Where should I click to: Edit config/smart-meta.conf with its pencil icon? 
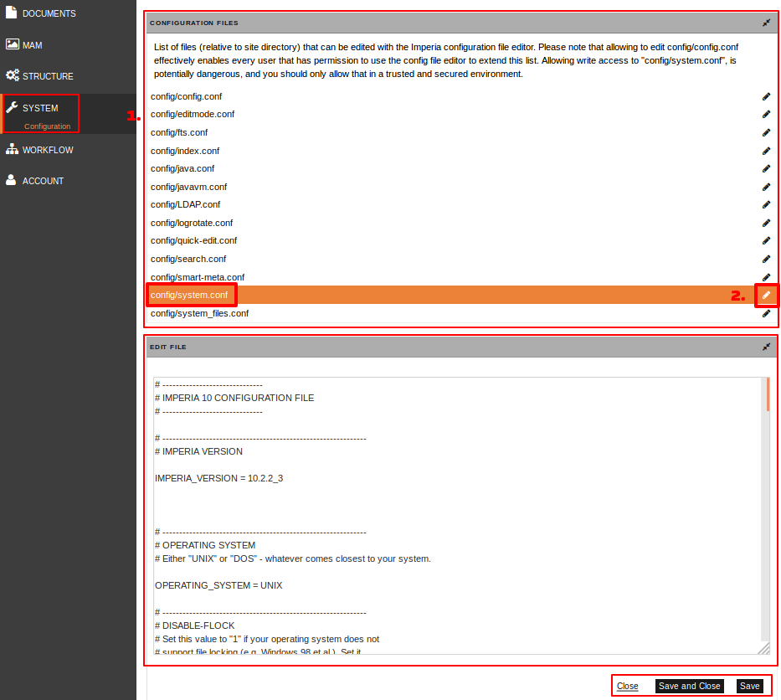point(766,277)
